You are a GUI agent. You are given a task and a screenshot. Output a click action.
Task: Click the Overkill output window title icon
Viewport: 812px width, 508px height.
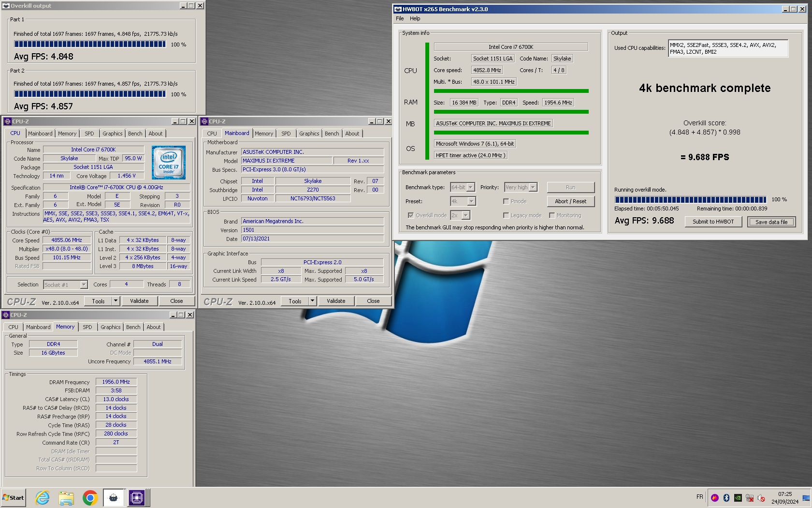tap(6, 6)
